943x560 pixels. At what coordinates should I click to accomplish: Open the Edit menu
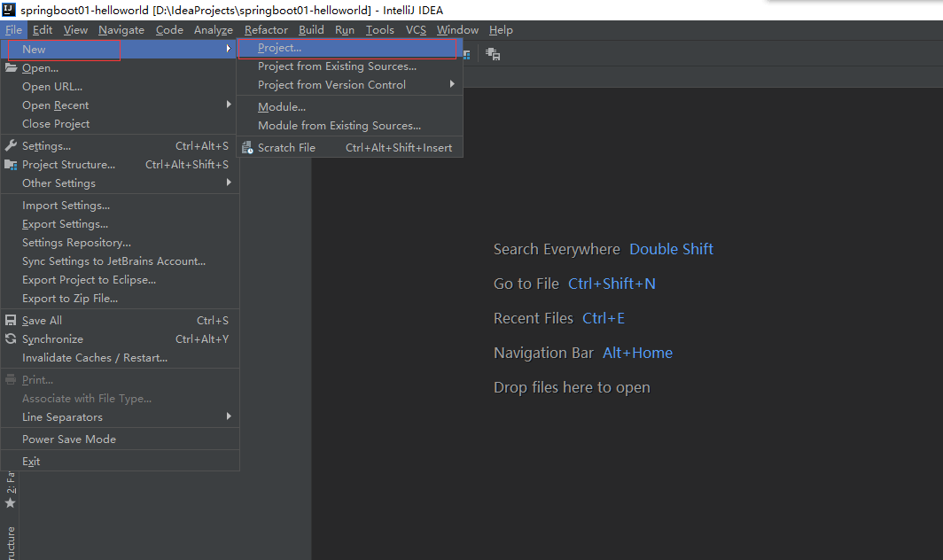pyautogui.click(x=43, y=30)
